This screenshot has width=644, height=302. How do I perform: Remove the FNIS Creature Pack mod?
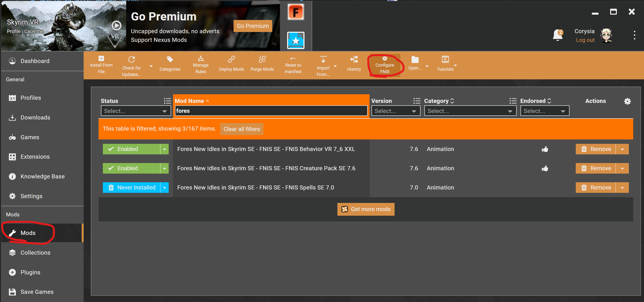click(595, 168)
